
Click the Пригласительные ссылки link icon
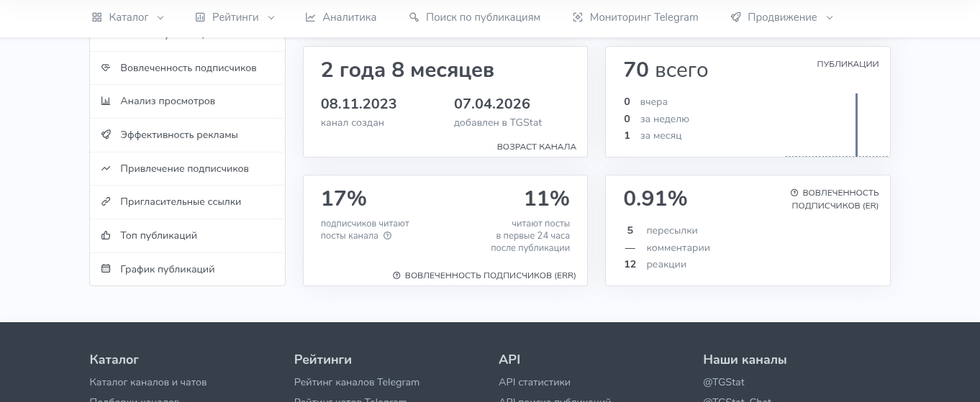tap(106, 202)
